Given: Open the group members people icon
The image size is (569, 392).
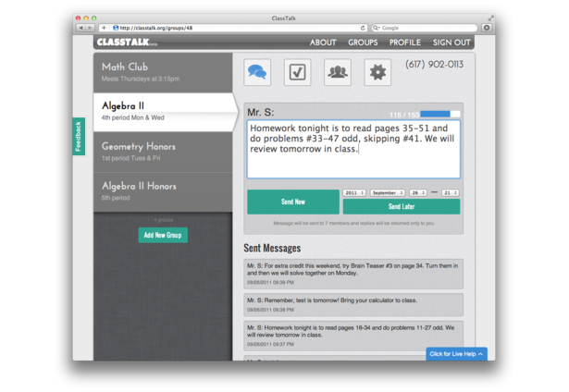Looking at the screenshot, I should 338,72.
